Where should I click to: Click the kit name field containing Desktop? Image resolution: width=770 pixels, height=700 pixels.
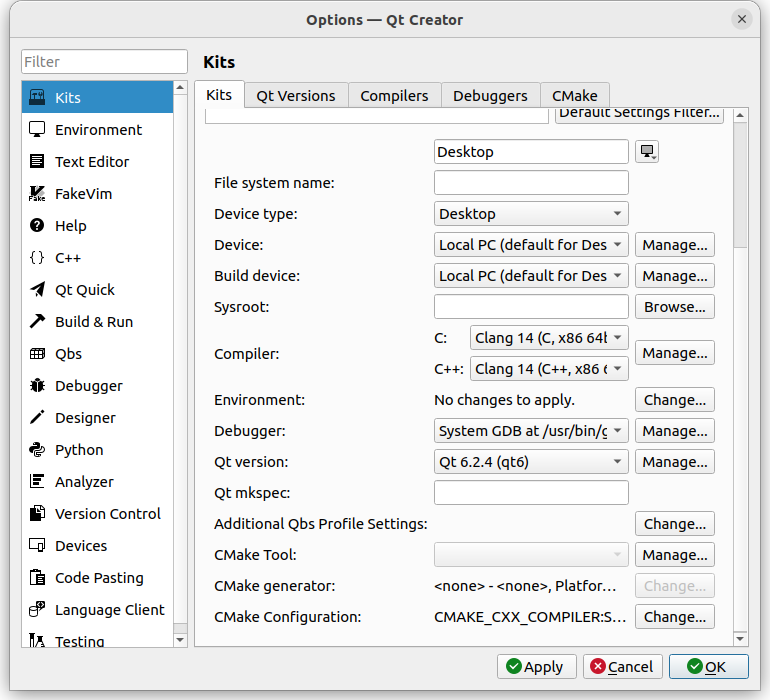pyautogui.click(x=531, y=151)
